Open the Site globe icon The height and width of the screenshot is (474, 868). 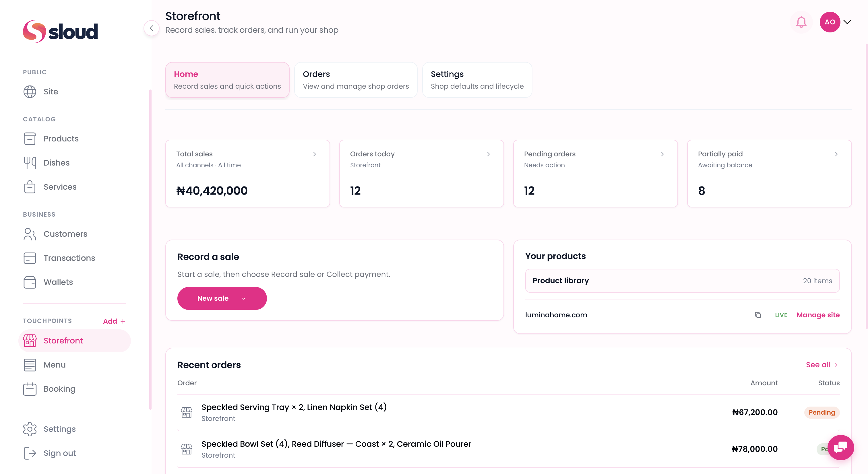(30, 92)
